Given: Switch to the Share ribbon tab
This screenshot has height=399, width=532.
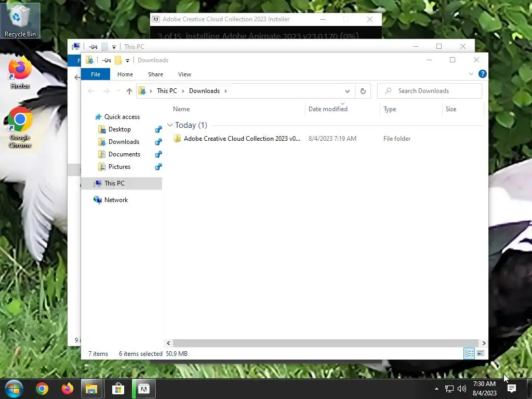Looking at the screenshot, I should [155, 74].
